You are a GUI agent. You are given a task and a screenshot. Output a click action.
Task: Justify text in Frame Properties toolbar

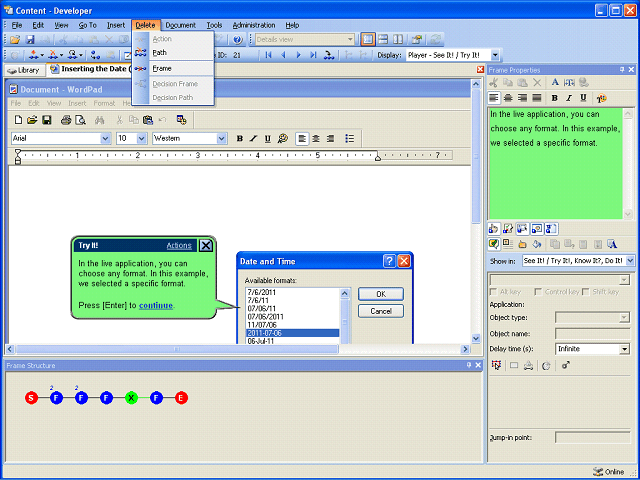pyautogui.click(x=537, y=98)
